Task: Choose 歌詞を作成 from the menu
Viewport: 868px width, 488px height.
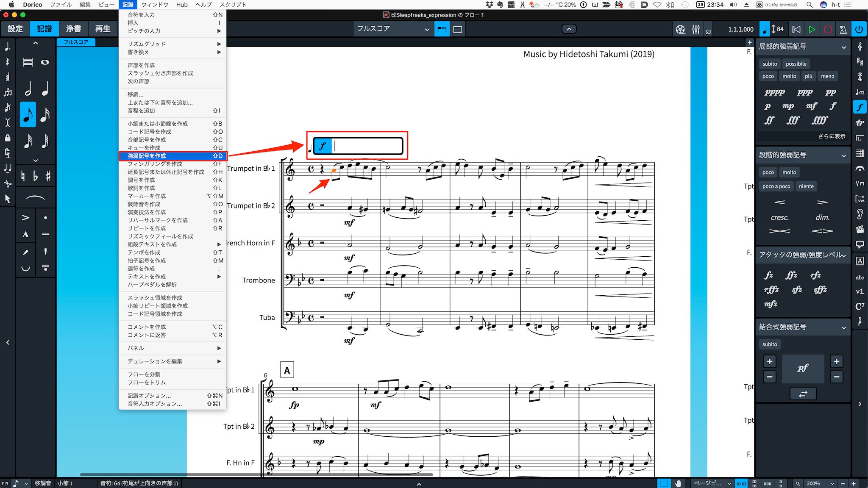Action: (173, 188)
